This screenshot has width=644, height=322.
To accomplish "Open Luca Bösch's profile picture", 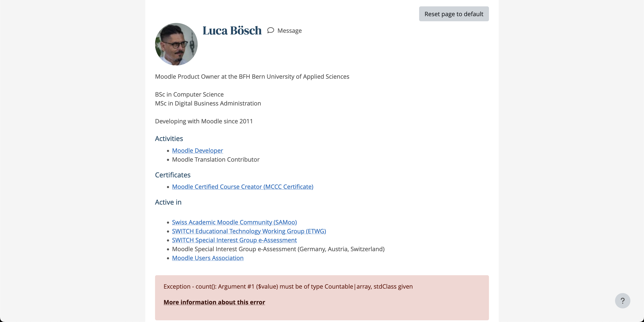I will pos(176,44).
